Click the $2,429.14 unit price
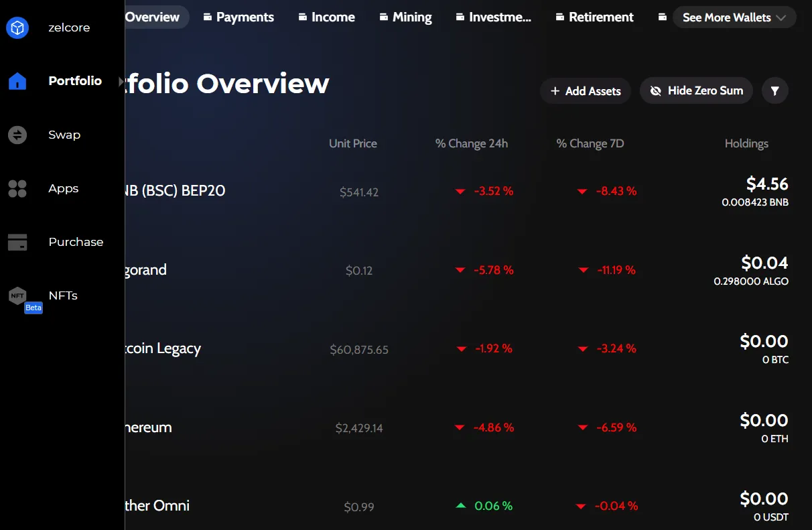 (x=359, y=428)
